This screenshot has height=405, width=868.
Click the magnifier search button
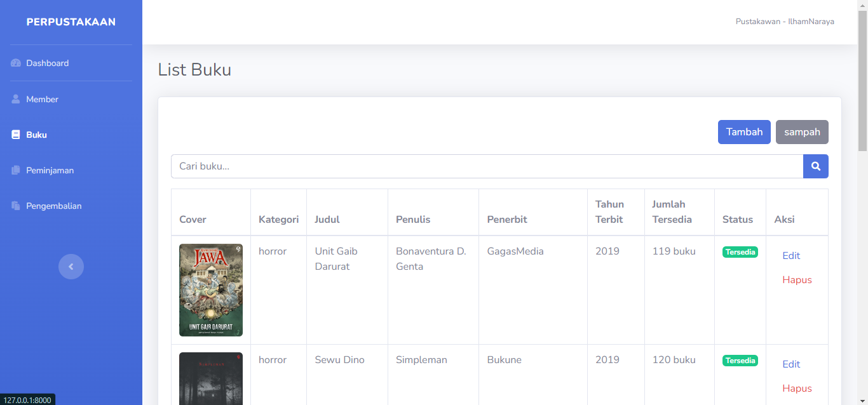click(x=816, y=166)
